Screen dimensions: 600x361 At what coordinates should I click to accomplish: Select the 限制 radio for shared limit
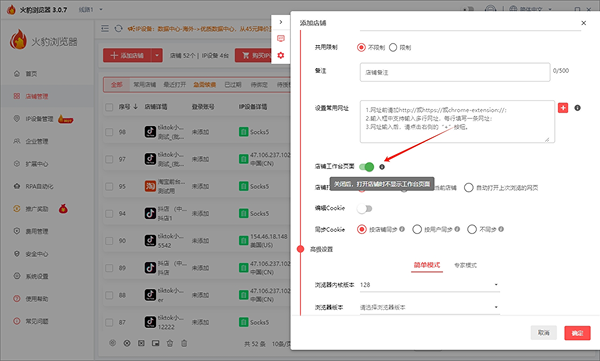coord(393,47)
